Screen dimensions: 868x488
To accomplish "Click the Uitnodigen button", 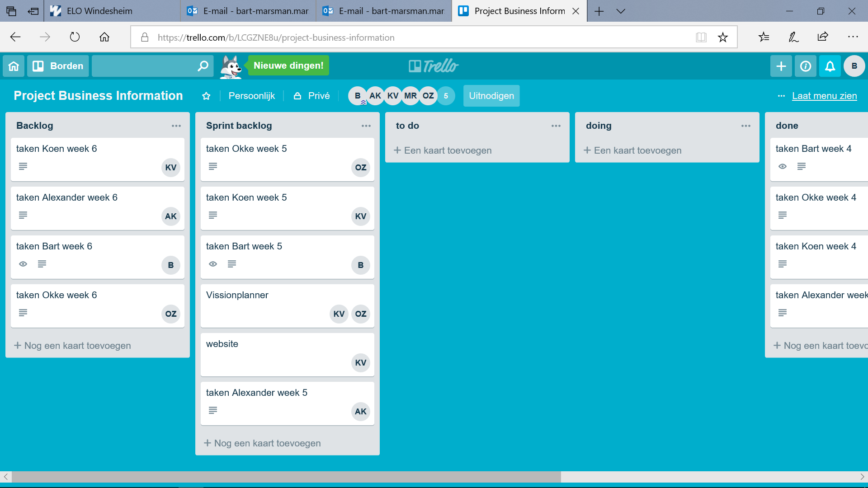I will click(491, 96).
